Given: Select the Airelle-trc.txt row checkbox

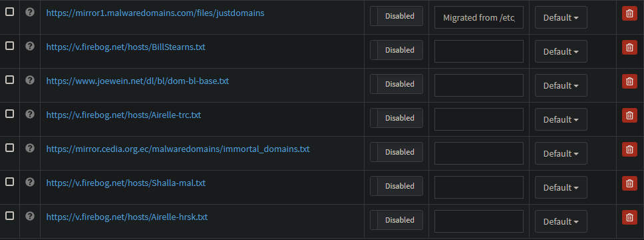Looking at the screenshot, I should (9, 113).
